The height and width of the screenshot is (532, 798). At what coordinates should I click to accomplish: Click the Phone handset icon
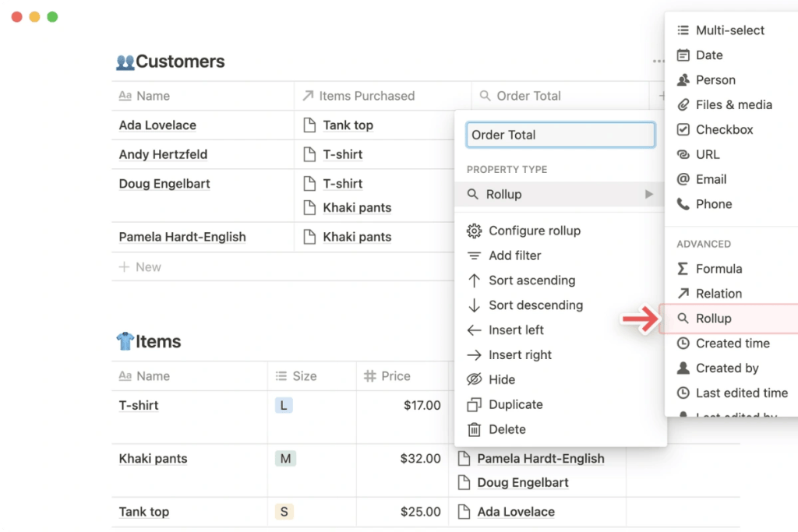click(683, 204)
